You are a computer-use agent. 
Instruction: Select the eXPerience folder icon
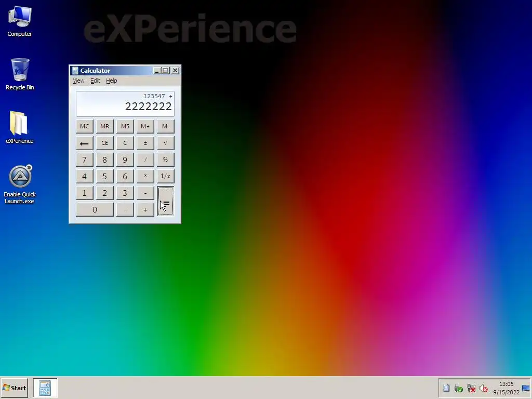(19, 127)
